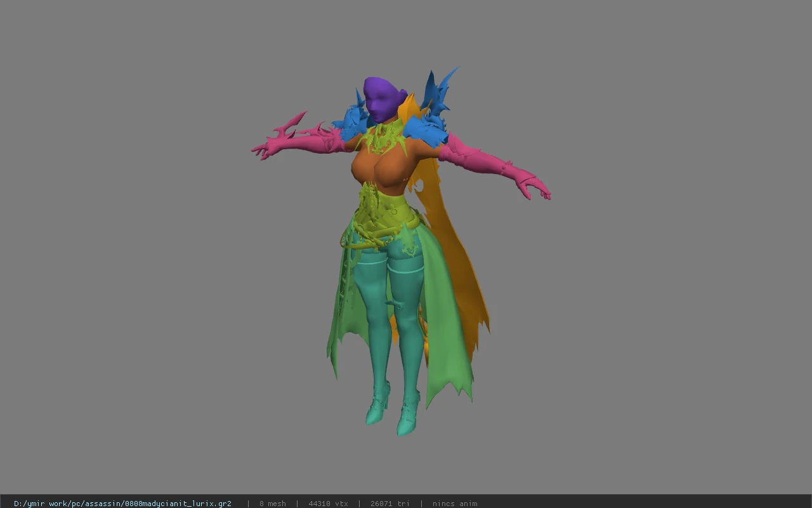This screenshot has width=812, height=508.
Task: Click the '8 mesh' status entry
Action: pos(273,504)
